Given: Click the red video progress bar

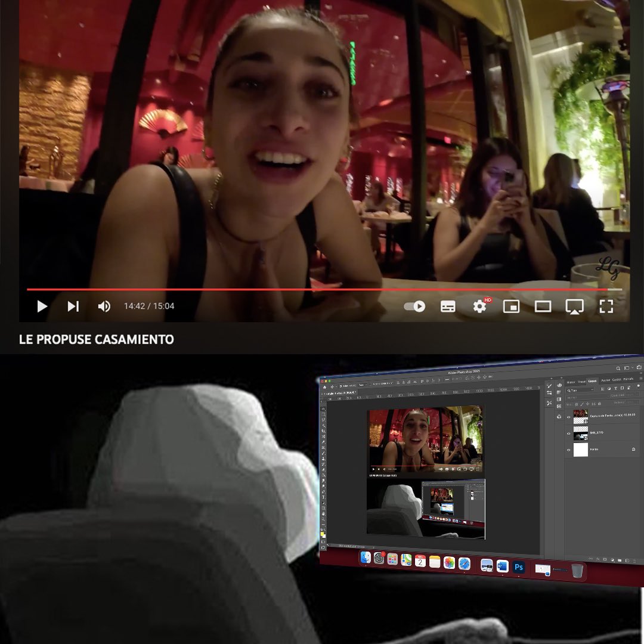Looking at the screenshot, I should pyautogui.click(x=324, y=290).
